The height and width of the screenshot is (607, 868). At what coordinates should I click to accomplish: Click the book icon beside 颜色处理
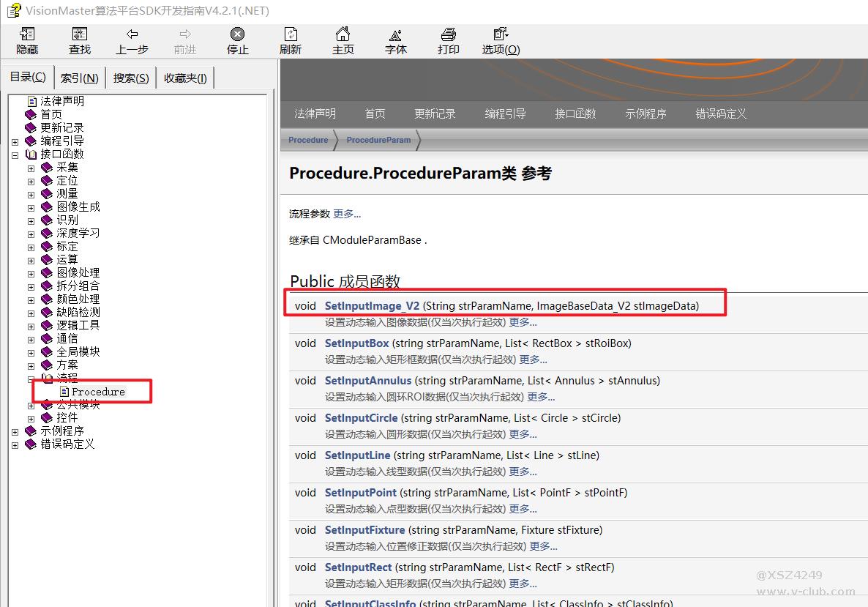(47, 299)
